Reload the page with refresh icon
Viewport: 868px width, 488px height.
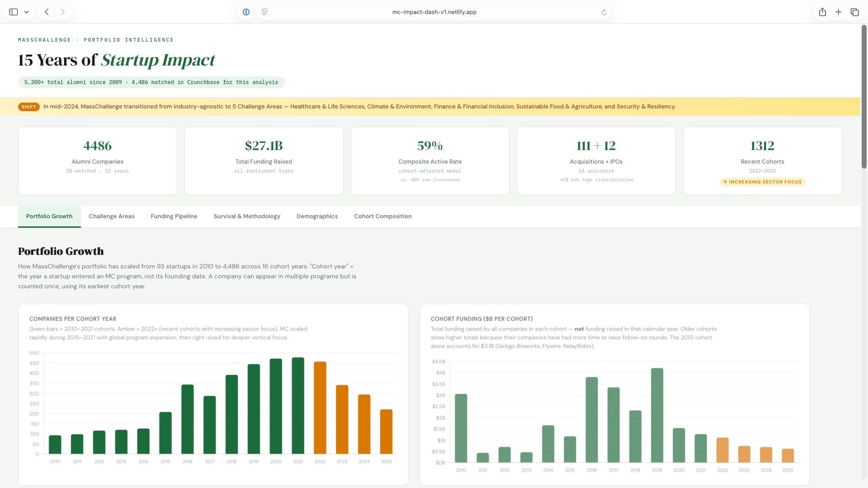604,12
